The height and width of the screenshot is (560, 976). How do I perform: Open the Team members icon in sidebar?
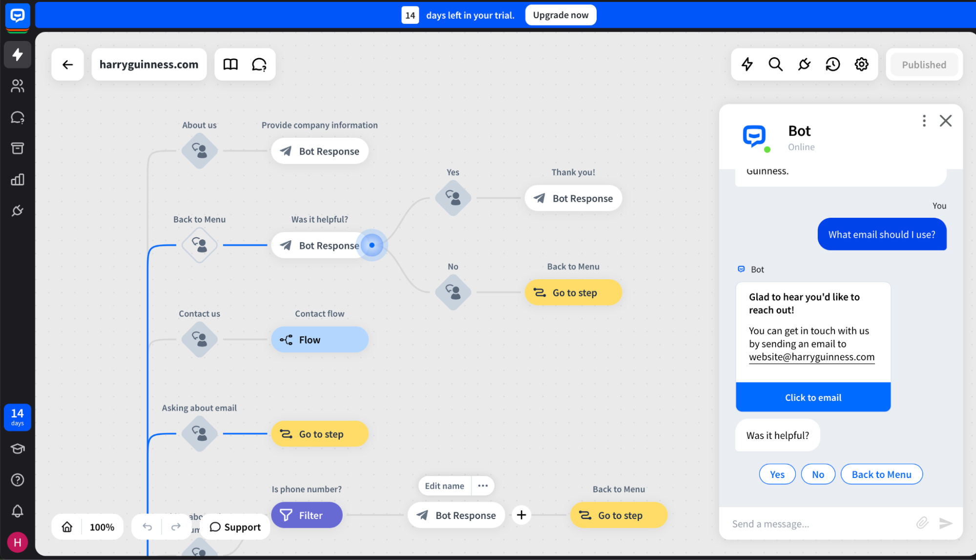(x=17, y=86)
